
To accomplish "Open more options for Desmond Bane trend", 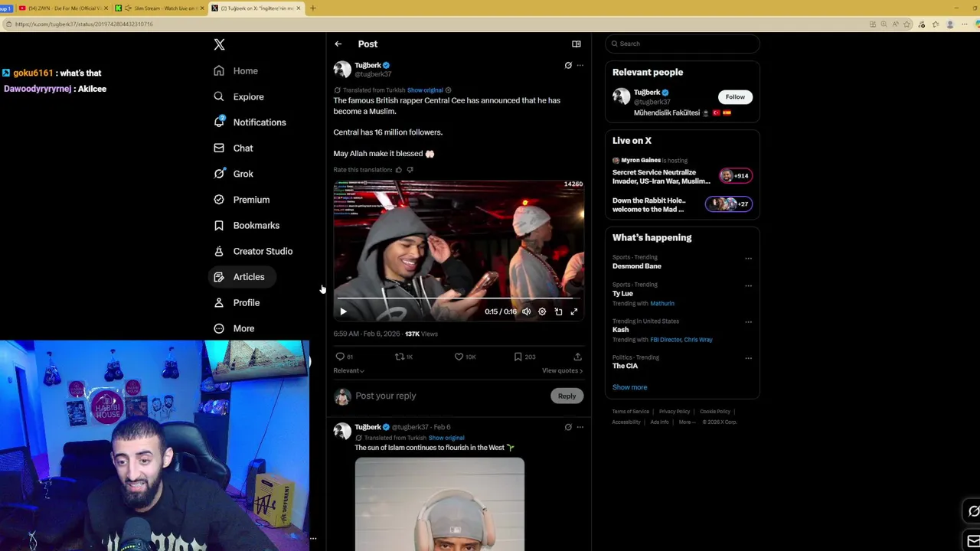I will [x=748, y=258].
